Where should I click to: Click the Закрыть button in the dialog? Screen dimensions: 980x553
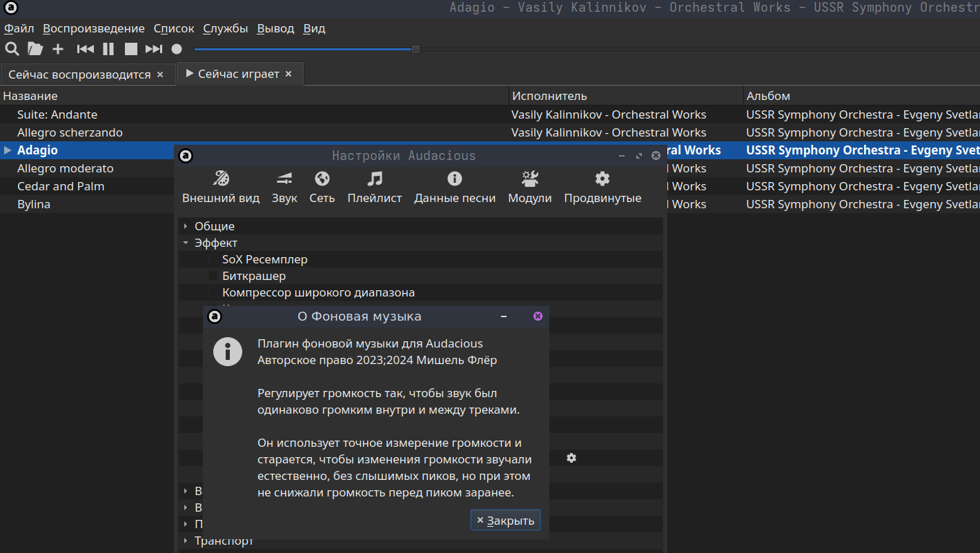(505, 521)
